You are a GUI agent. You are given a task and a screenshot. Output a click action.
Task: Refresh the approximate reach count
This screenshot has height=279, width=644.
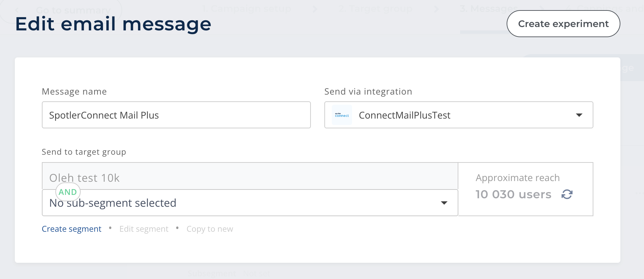567,194
